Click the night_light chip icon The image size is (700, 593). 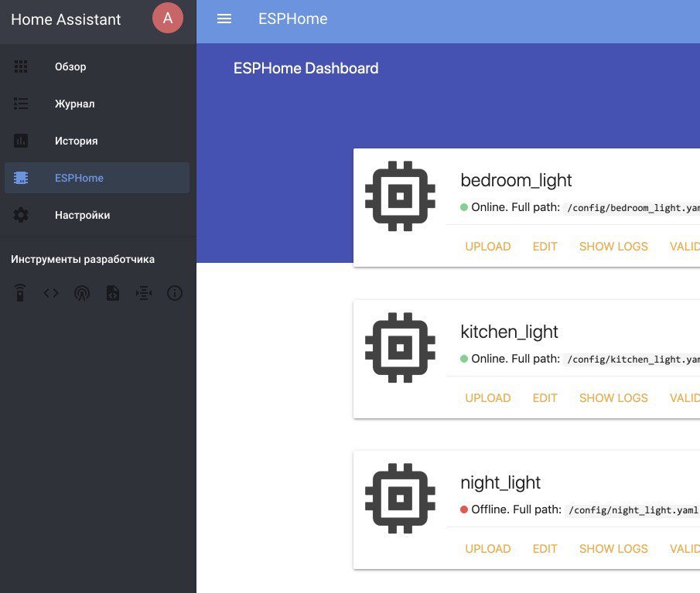400,499
